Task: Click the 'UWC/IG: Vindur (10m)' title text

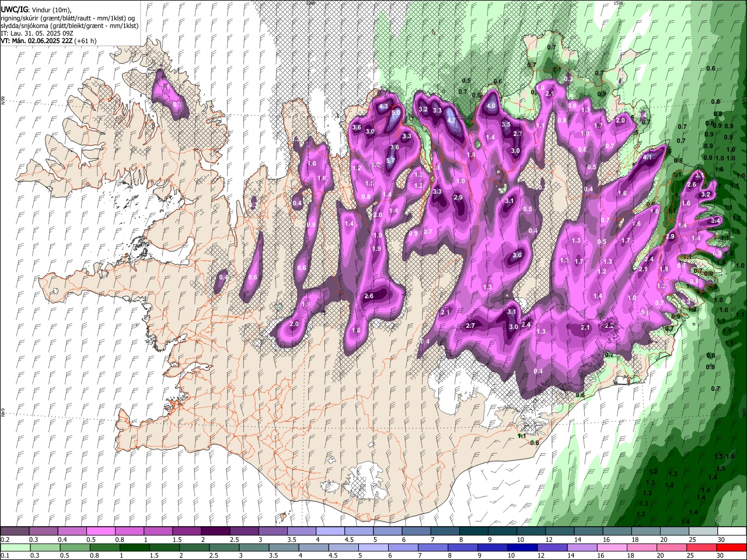Action: (36, 9)
